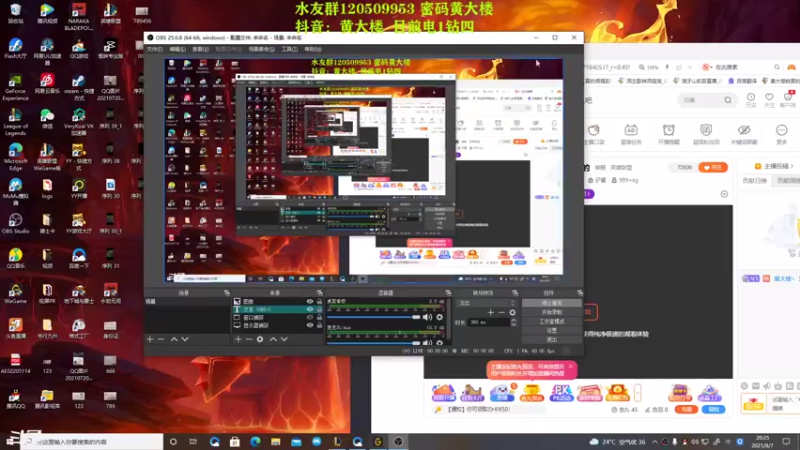Move the selected source down

pyautogui.click(x=284, y=339)
